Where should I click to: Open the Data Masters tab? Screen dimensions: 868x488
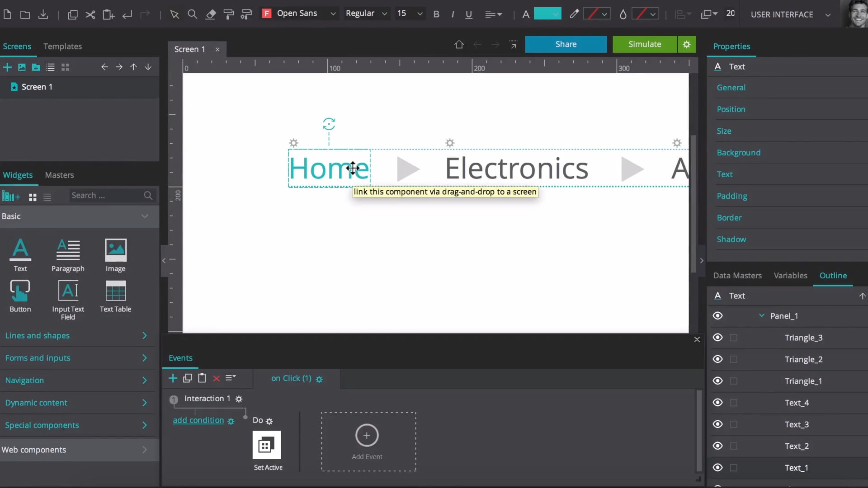tap(737, 276)
